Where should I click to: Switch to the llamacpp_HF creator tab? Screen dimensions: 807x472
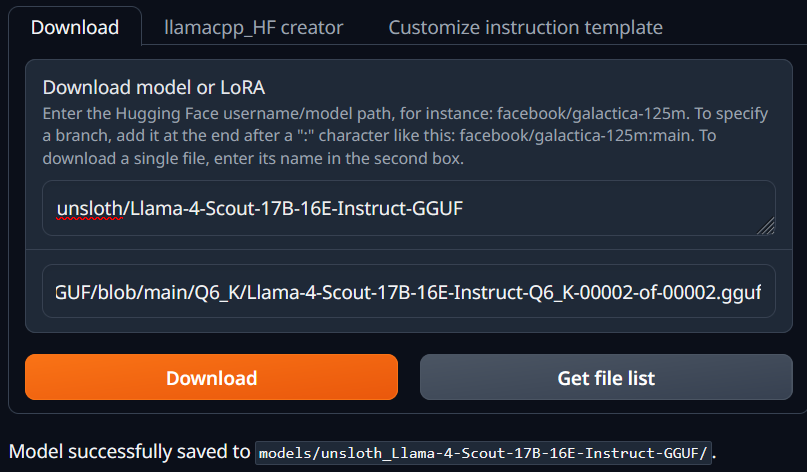click(253, 27)
